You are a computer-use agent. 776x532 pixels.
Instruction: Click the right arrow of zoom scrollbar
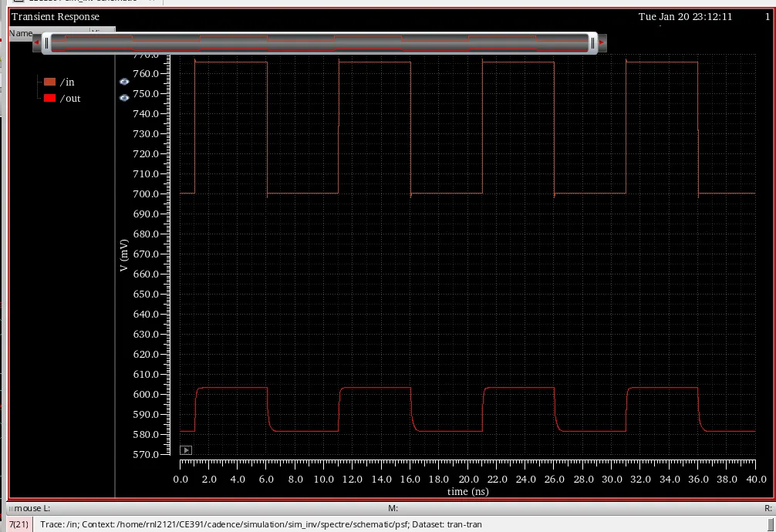coord(602,43)
